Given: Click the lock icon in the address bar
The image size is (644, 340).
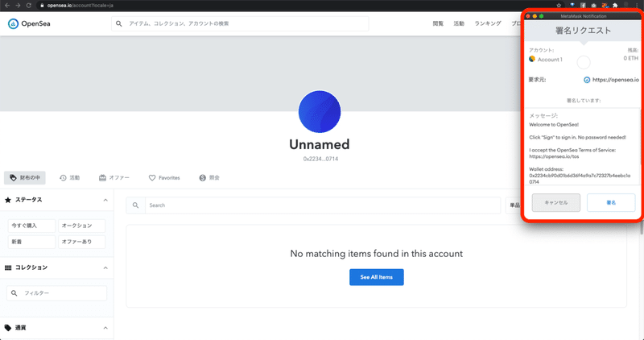Looking at the screenshot, I should (x=42, y=6).
